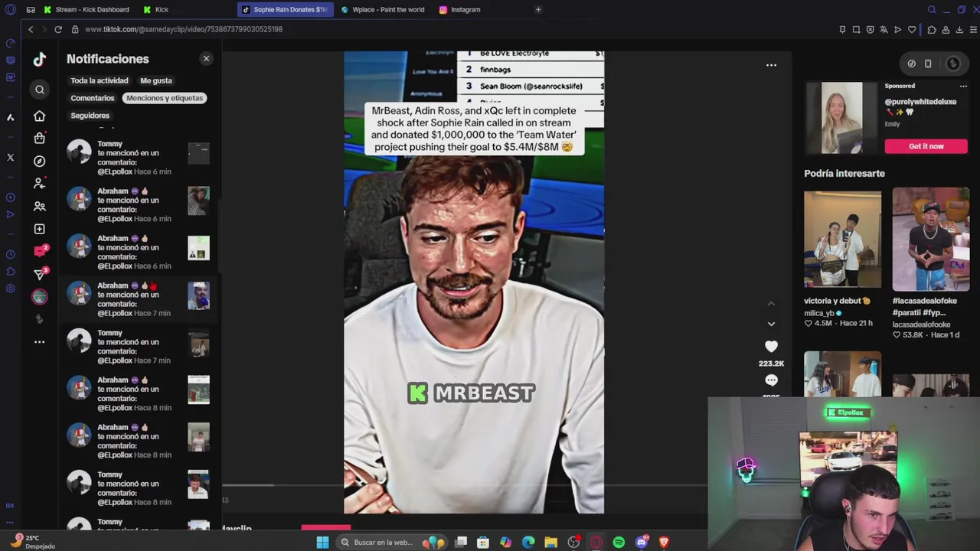Viewport: 980px width, 551px height.
Task: Seek in the video progress bar
Action: tap(465, 485)
